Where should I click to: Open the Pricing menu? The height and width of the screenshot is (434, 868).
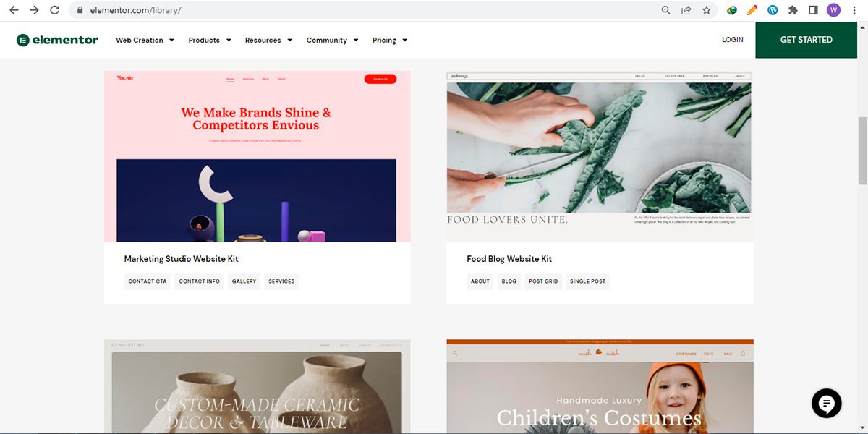pyautogui.click(x=390, y=40)
